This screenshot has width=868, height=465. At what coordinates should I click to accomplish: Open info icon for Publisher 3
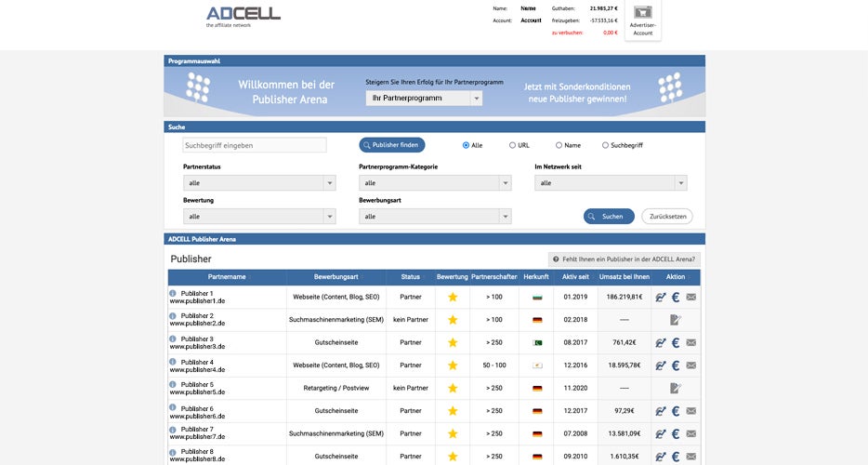[173, 339]
